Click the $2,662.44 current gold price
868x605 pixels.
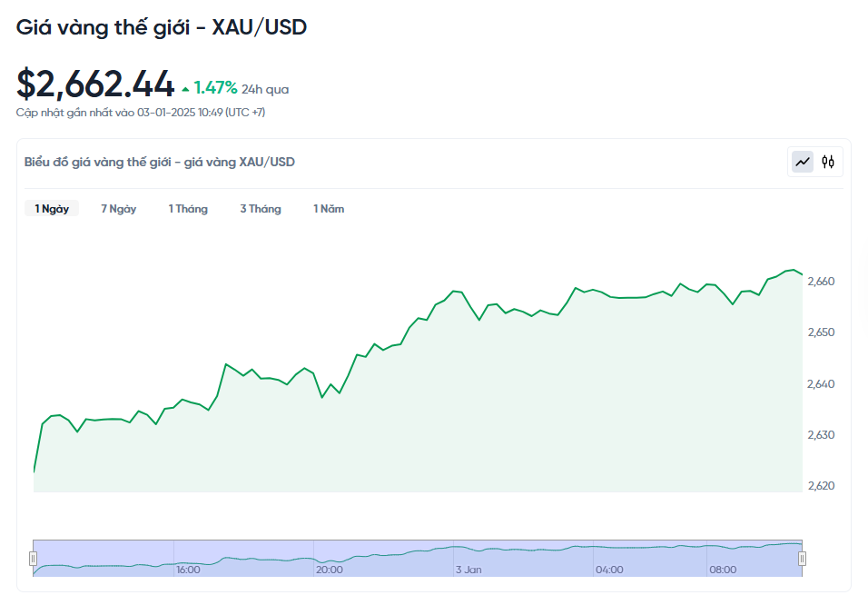pyautogui.click(x=95, y=84)
